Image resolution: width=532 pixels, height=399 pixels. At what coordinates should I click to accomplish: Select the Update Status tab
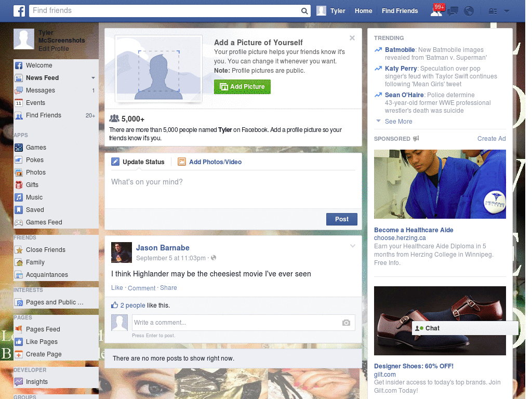point(138,162)
